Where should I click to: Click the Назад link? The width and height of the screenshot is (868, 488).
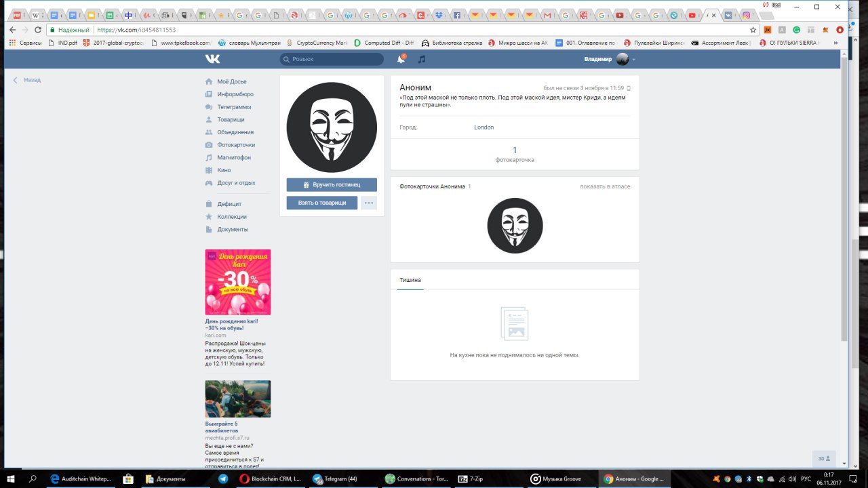click(32, 80)
